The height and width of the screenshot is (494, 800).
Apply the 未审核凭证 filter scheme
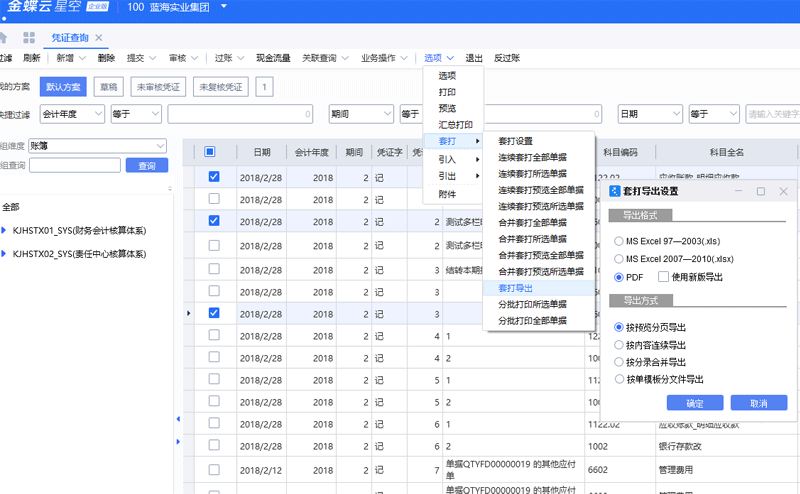tap(158, 87)
